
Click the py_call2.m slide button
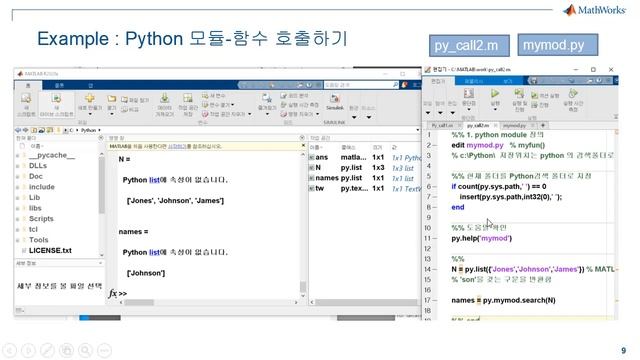pyautogui.click(x=469, y=45)
